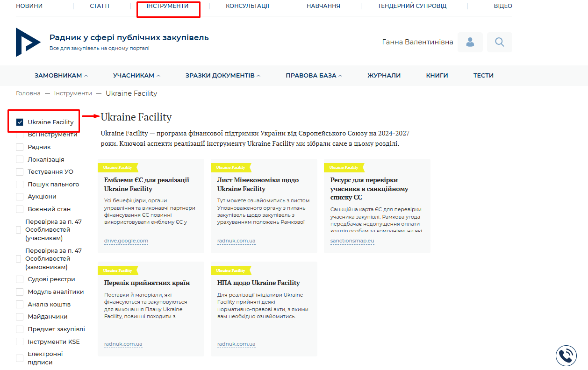Open the sanctionsmap.eu link
588x370 pixels.
[352, 241]
